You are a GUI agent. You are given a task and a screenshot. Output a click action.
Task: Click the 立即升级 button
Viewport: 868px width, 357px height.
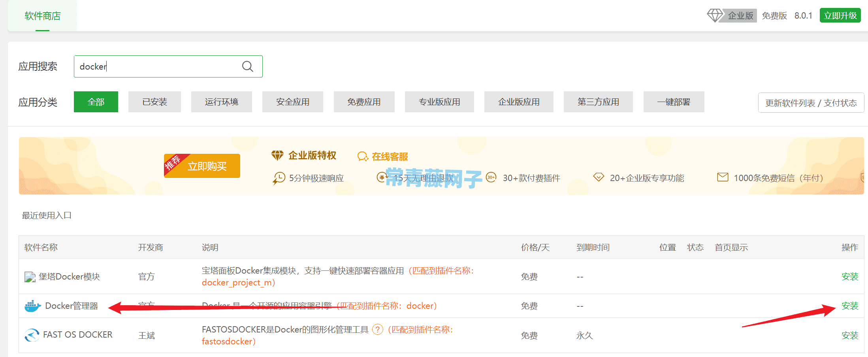pos(840,15)
